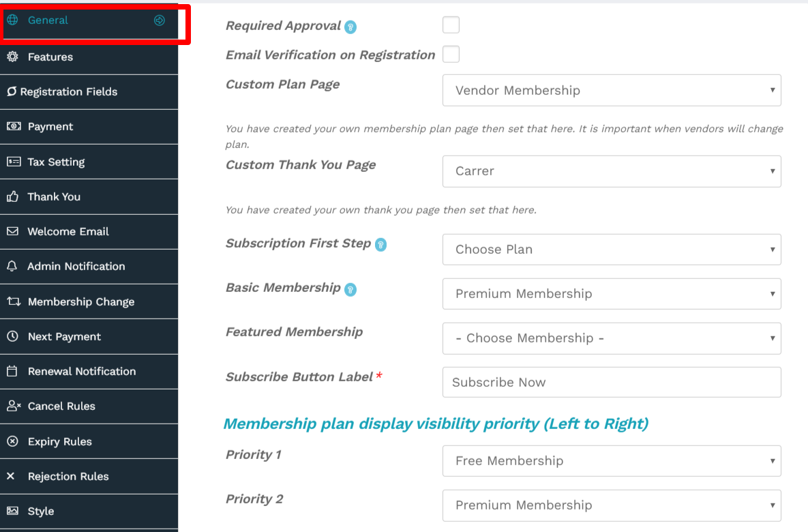Click the globe icon beside General
Screen dimensions: 808x532
click(12, 20)
